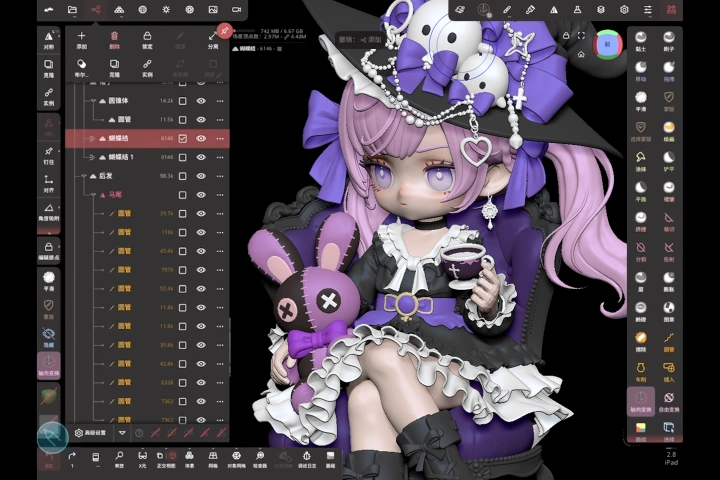Open the Background image menu
The width and height of the screenshot is (720, 480).
[213, 10]
